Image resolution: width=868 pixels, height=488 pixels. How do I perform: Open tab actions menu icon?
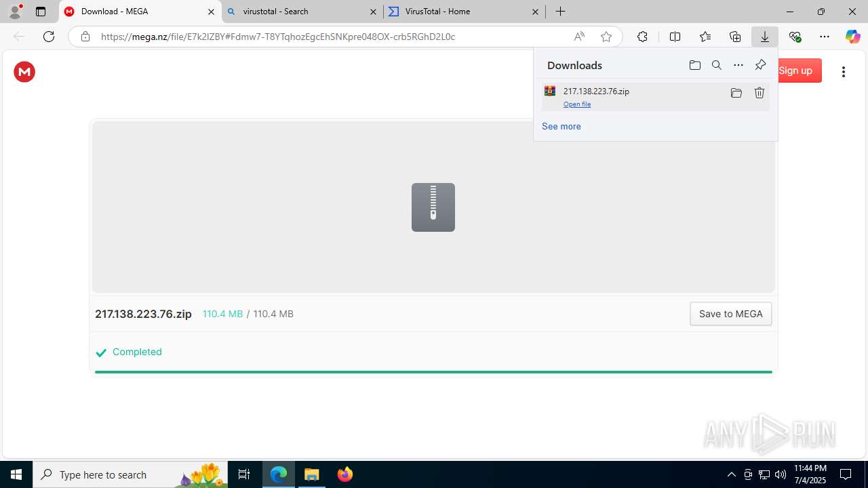41,12
